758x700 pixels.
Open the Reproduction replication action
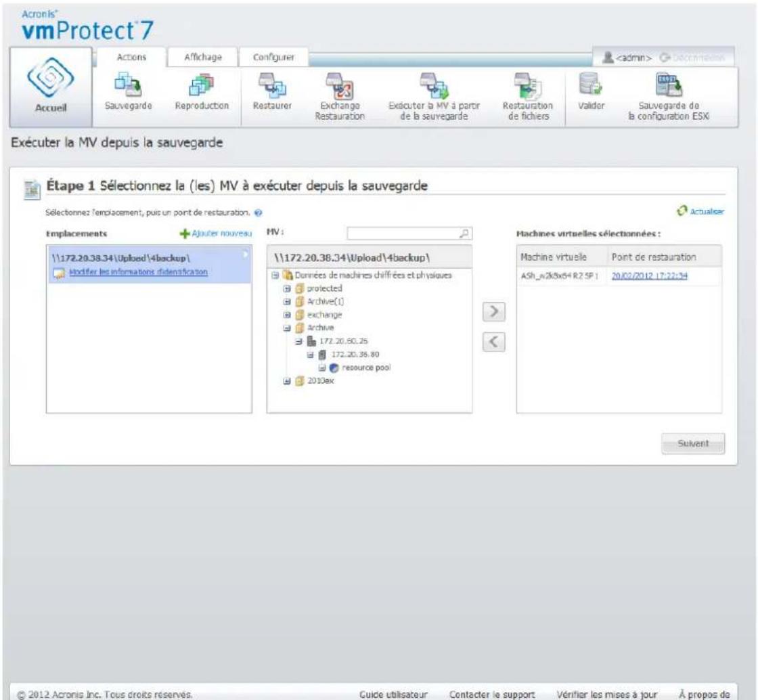[202, 92]
